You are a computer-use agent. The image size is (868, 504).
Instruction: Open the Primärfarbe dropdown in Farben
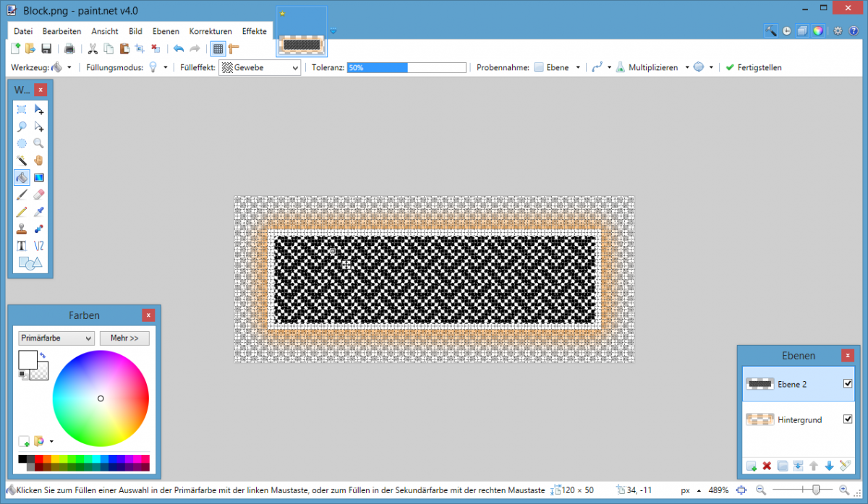coord(56,338)
